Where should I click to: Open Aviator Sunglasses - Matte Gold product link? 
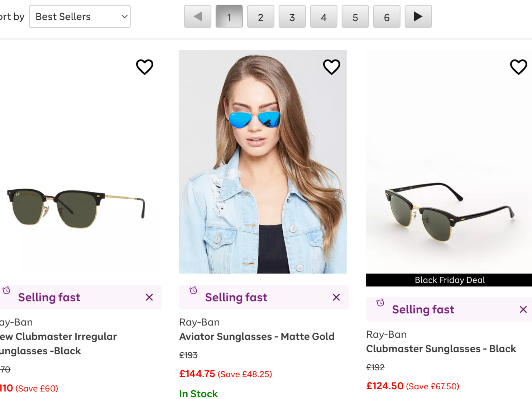point(257,337)
